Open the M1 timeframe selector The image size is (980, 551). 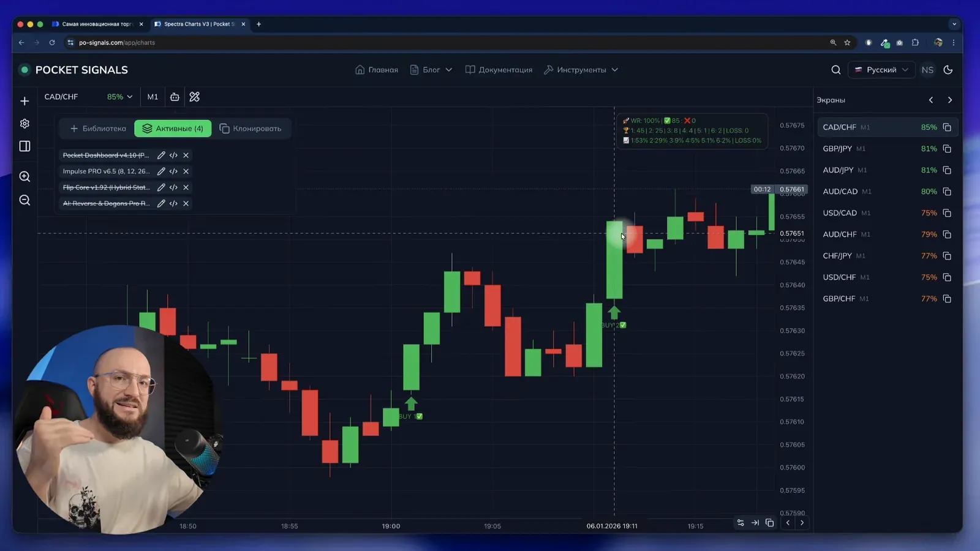(x=153, y=97)
